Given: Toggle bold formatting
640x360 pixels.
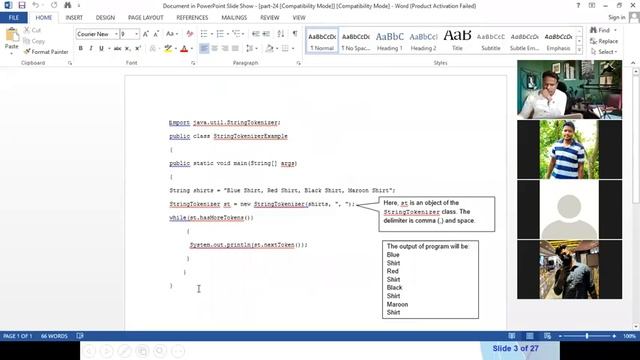Looking at the screenshot, I should click(x=80, y=49).
